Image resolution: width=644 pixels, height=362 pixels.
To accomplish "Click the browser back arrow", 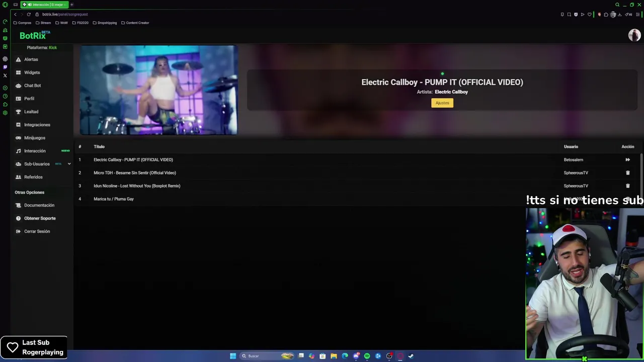I will tap(16, 14).
